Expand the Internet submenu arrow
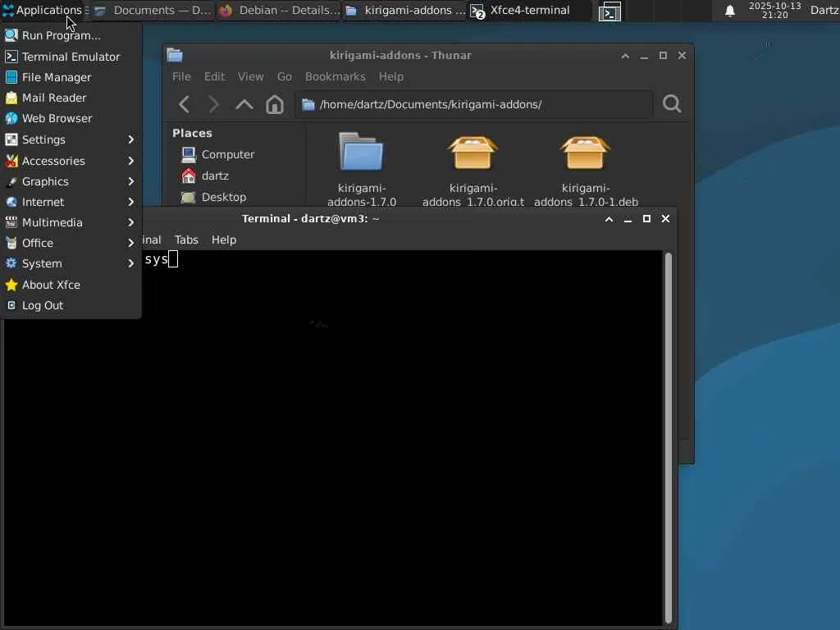 130,202
